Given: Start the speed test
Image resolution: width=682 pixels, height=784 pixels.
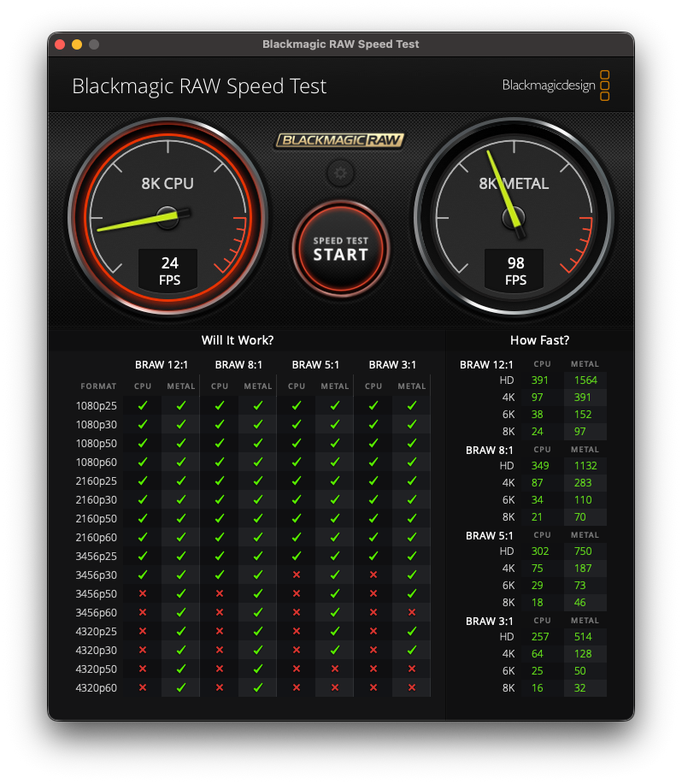Looking at the screenshot, I should [341, 249].
